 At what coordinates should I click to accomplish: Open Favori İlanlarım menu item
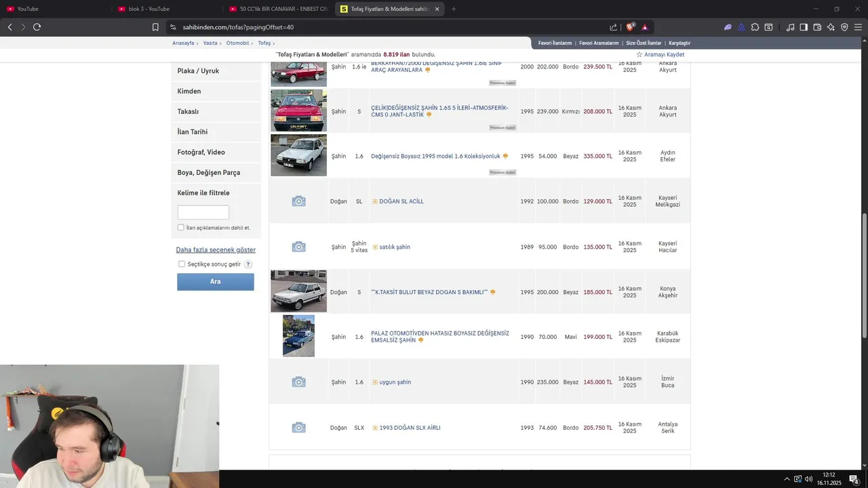tap(555, 43)
